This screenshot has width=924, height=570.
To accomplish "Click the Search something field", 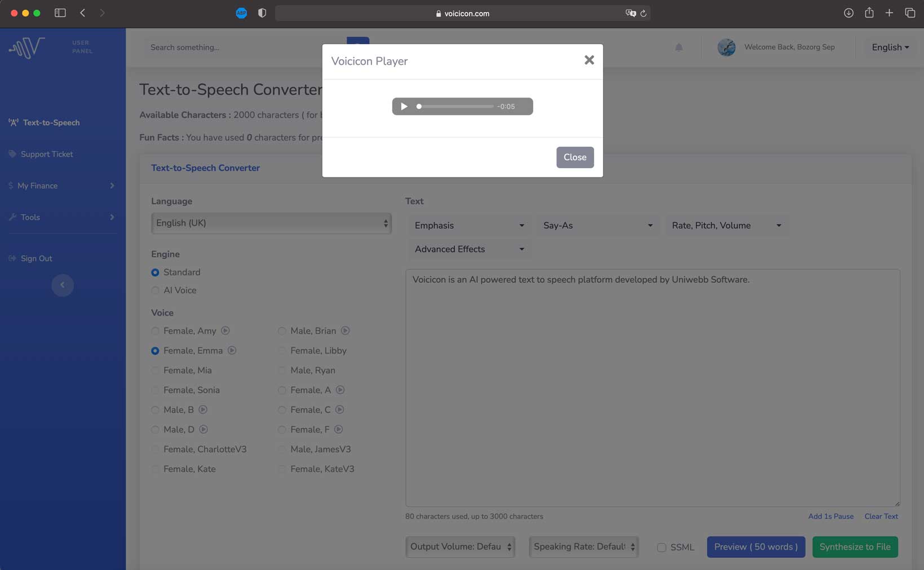I will coord(245,47).
